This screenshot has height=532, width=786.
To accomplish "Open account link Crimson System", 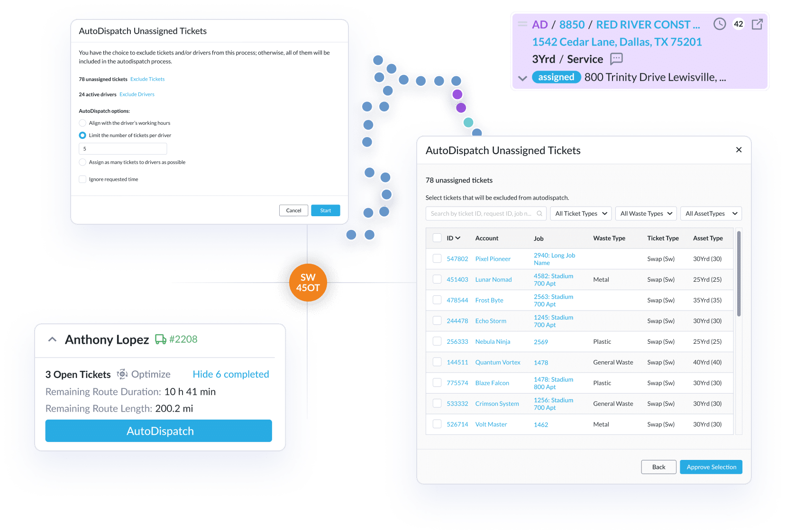I will coord(497,404).
